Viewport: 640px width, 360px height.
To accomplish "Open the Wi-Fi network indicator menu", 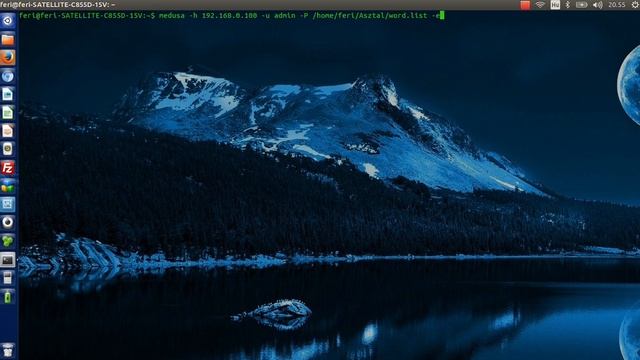I will click(540, 5).
